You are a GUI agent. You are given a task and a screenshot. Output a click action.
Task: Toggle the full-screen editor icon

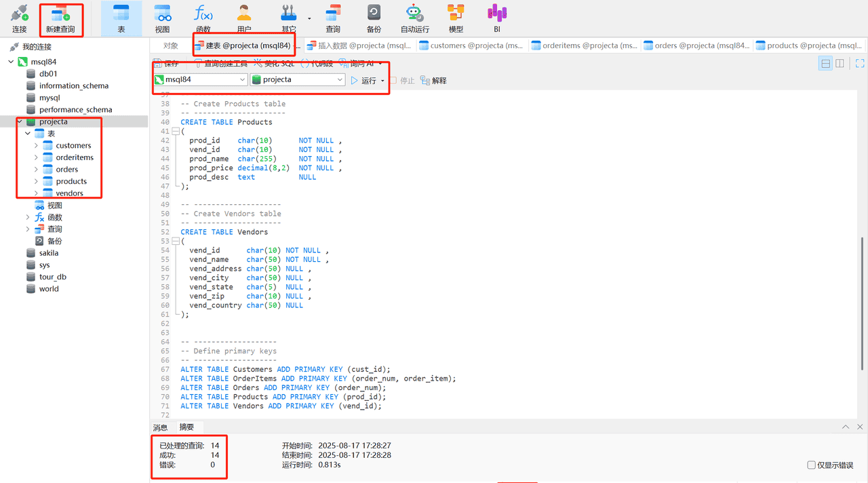pyautogui.click(x=860, y=63)
